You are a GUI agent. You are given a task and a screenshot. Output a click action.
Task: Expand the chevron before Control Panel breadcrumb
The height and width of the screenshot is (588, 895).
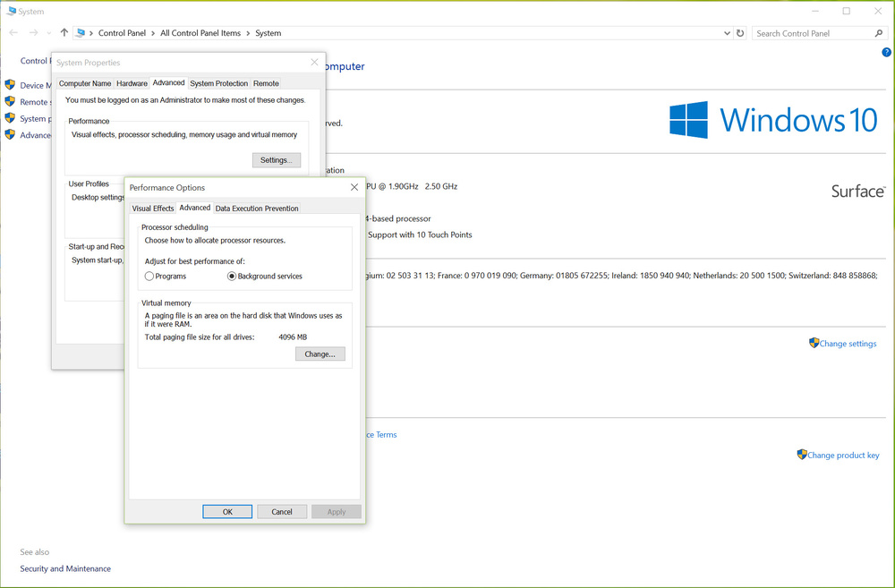(x=91, y=33)
